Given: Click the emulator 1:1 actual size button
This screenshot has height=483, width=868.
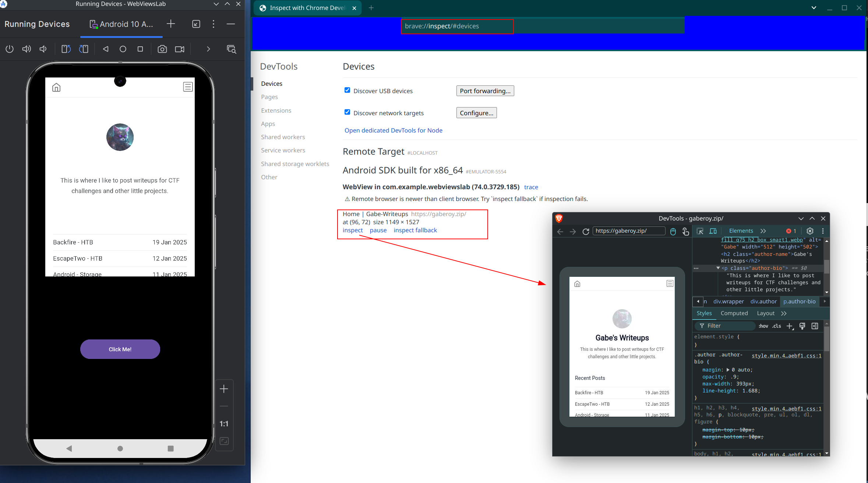Looking at the screenshot, I should (x=224, y=424).
